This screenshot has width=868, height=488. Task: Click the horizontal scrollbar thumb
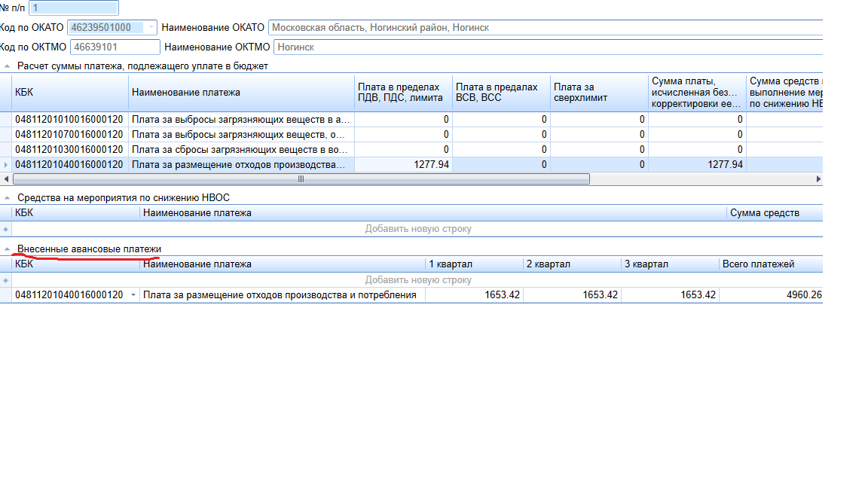pyautogui.click(x=301, y=179)
